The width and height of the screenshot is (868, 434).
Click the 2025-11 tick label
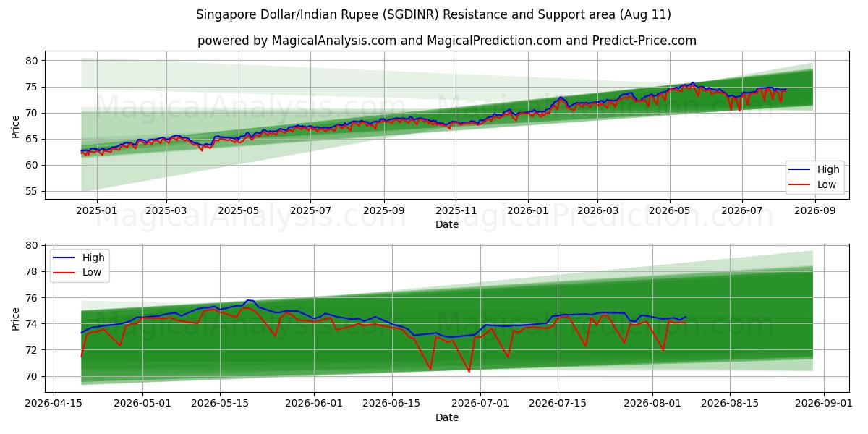click(456, 210)
